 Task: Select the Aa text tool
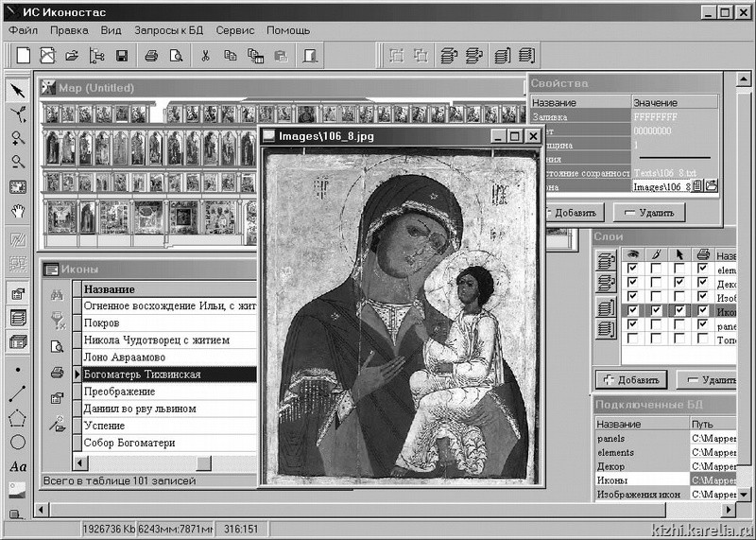point(17,466)
